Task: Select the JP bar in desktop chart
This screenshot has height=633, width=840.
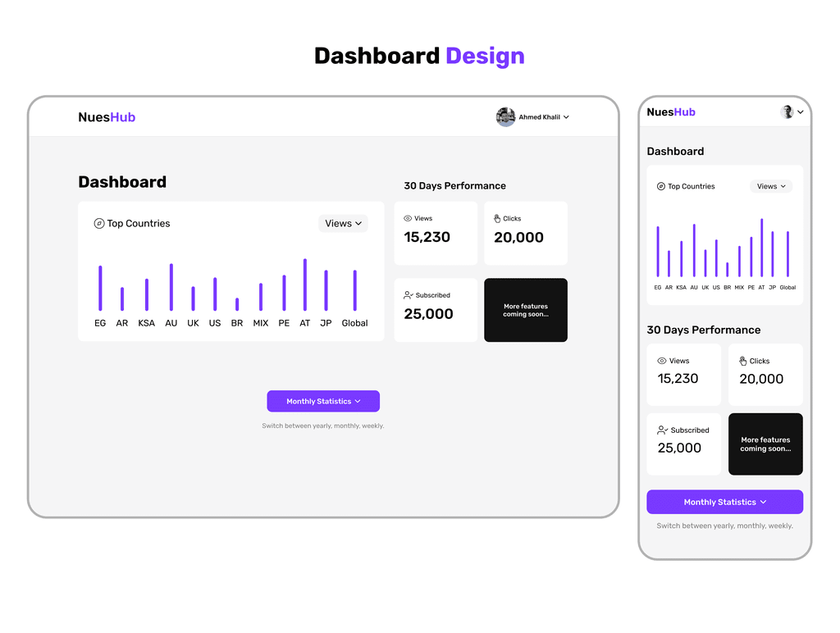Action: tap(326, 290)
